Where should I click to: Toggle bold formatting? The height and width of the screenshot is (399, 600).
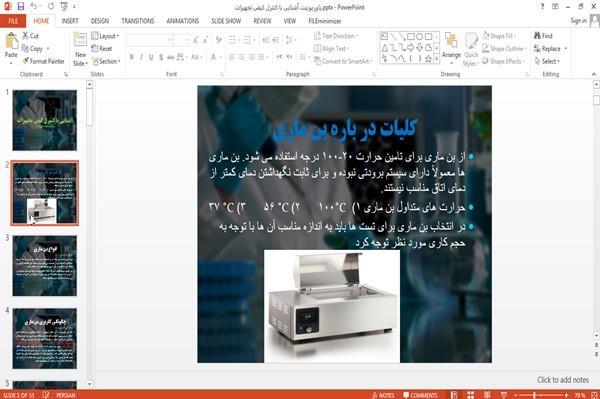132,57
